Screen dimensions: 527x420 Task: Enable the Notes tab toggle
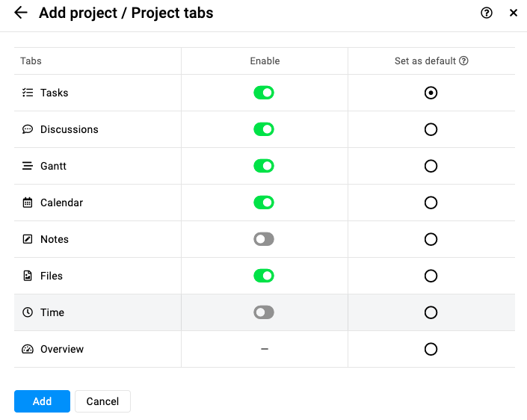[264, 239]
